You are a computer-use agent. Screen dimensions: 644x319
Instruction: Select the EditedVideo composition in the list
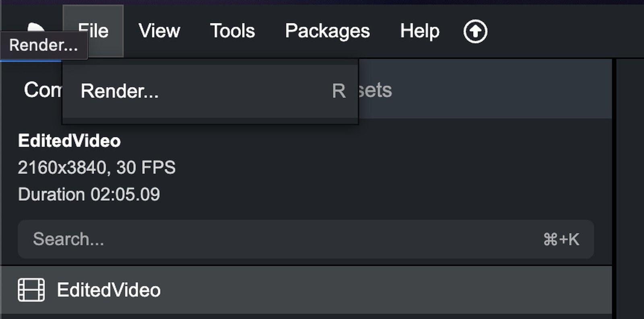click(x=282, y=290)
